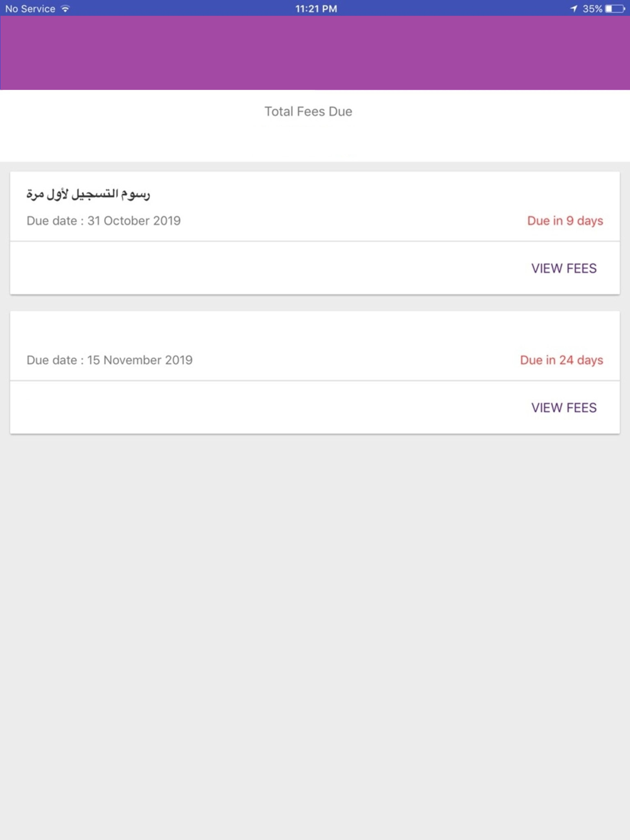The image size is (630, 840).
Task: View fees for the 15 November item
Action: coord(564,407)
